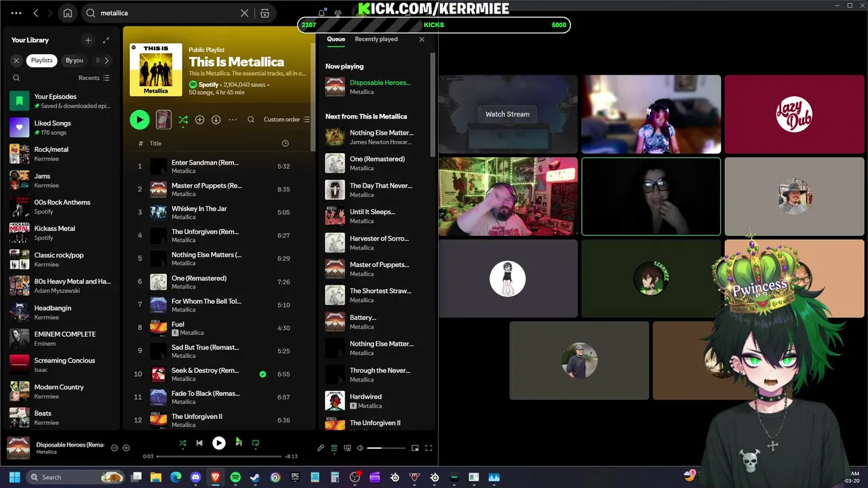Toggle the lyrics microphone icon

coord(321,448)
